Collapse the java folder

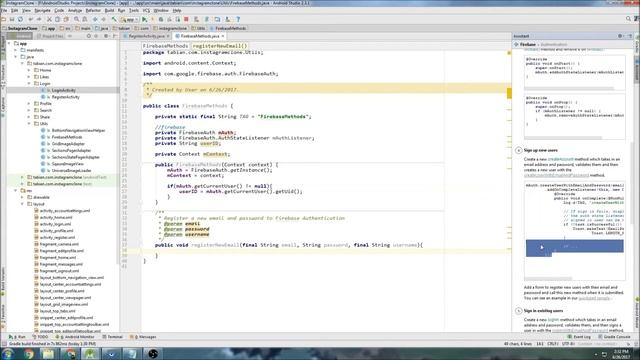point(16,57)
